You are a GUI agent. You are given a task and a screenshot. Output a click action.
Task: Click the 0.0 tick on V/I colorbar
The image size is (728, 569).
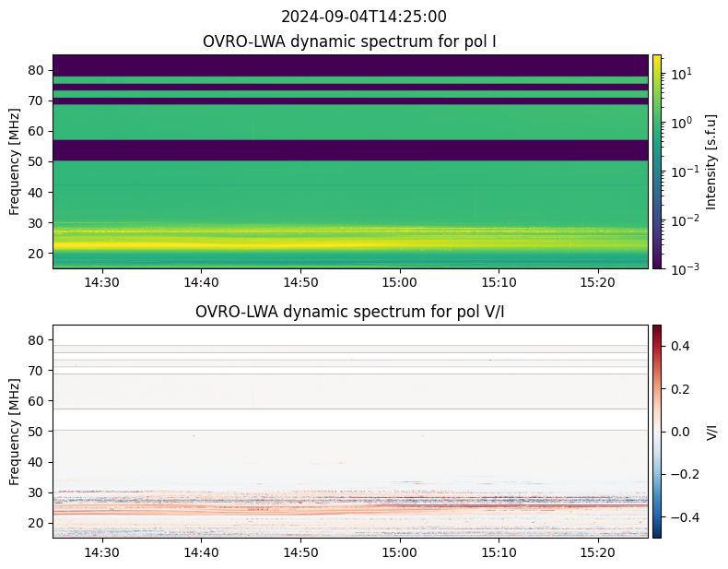pos(679,432)
